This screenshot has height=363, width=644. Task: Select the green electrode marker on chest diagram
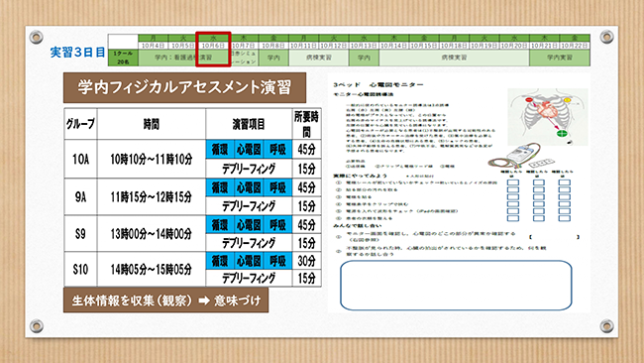(x=561, y=133)
